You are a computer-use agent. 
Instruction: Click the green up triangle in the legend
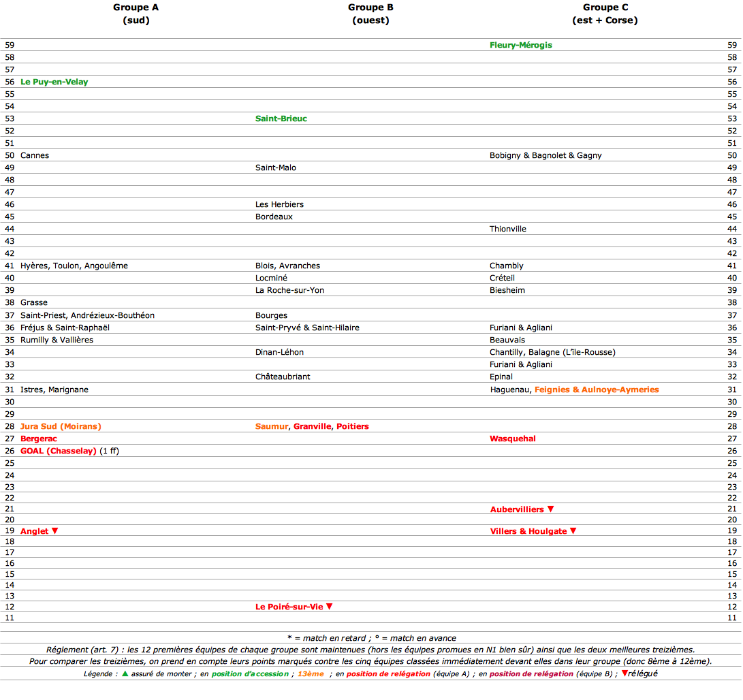tap(125, 673)
